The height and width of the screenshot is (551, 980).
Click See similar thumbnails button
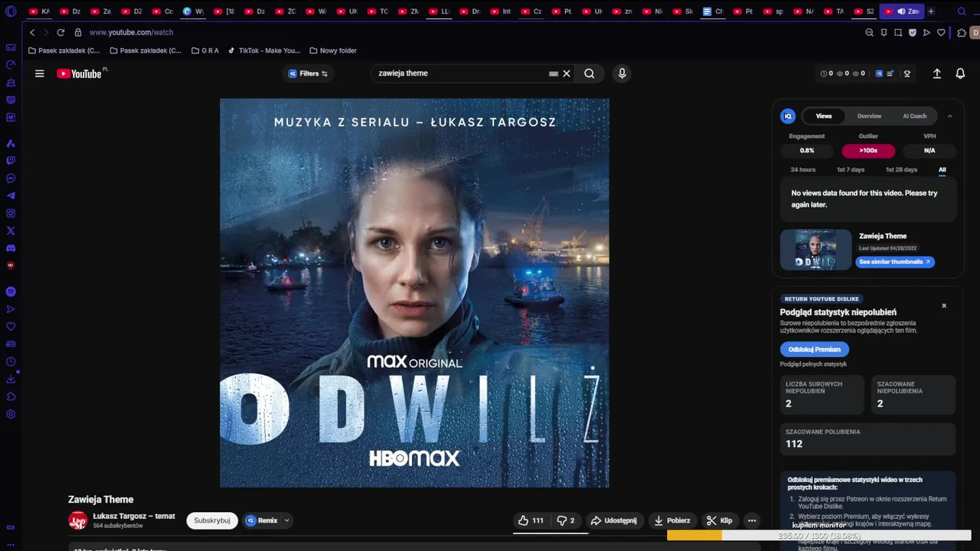click(x=895, y=262)
